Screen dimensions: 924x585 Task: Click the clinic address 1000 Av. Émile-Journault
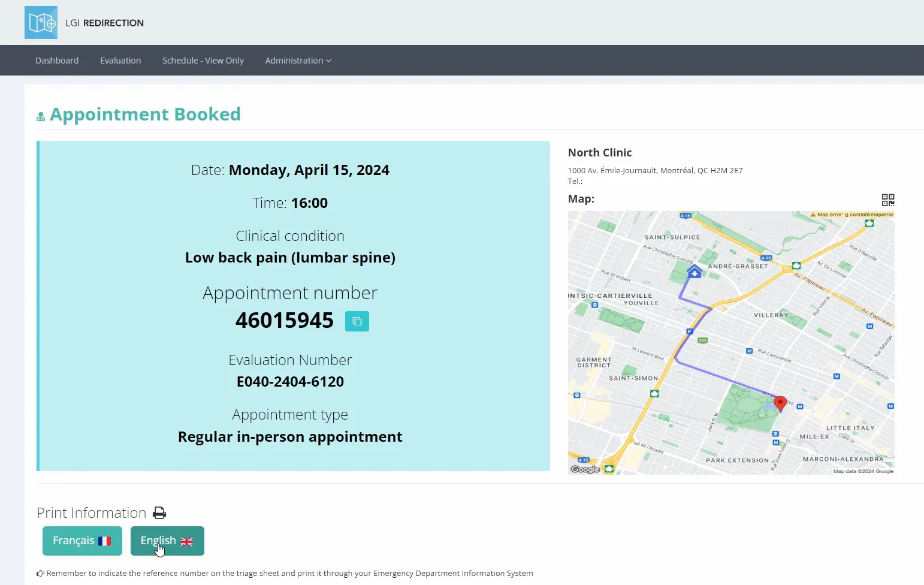click(x=656, y=170)
